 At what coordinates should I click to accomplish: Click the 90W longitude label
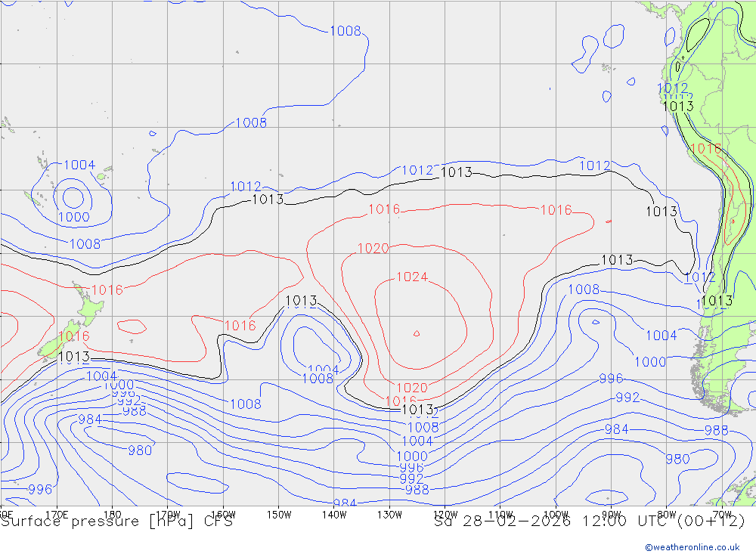[x=612, y=515]
